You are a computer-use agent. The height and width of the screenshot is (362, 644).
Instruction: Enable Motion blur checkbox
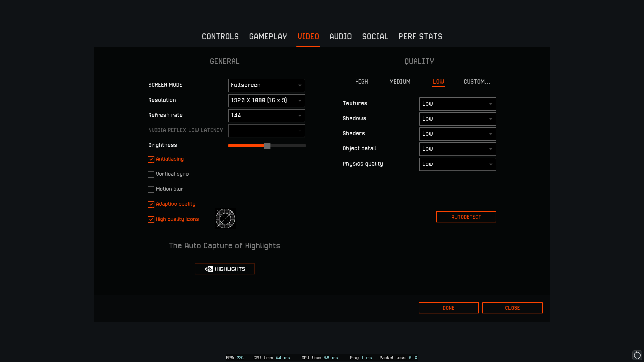(151, 189)
